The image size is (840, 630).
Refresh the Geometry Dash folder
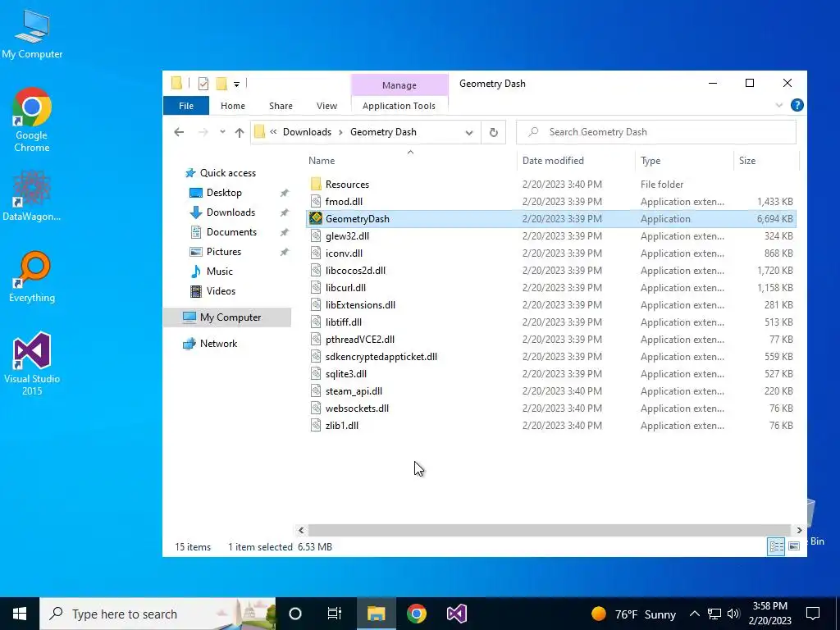pos(493,132)
